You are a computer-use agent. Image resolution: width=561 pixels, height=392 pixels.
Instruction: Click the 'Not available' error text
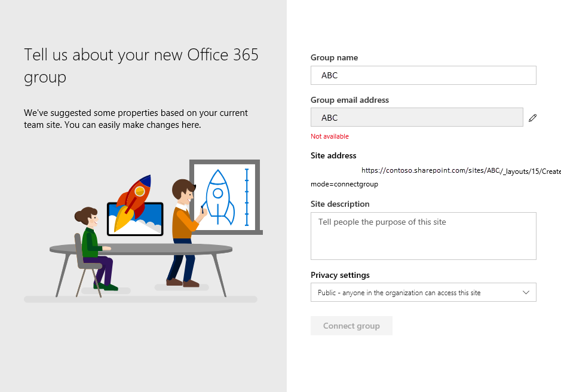[330, 136]
